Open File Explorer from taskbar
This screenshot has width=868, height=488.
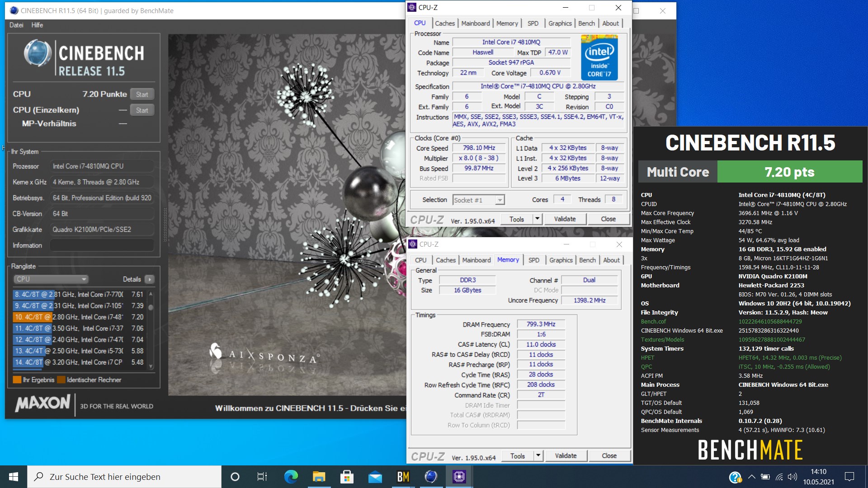pos(319,477)
